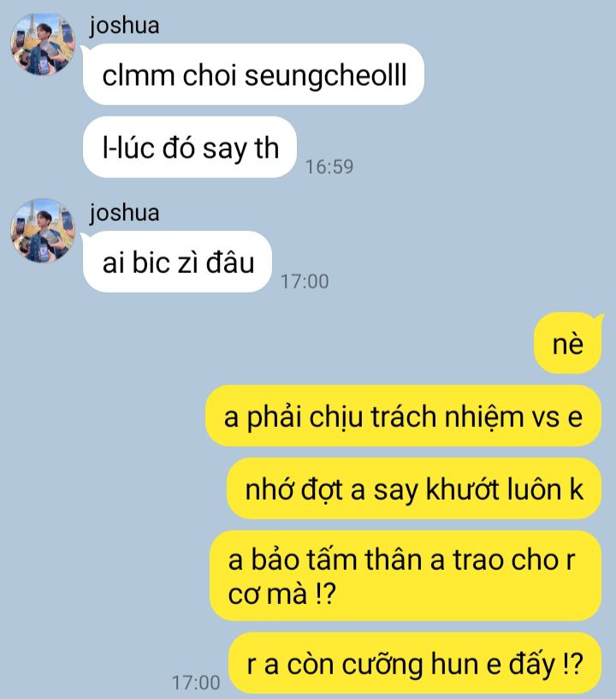616x699 pixels.
Task: Open joshua's second profile avatar
Action: tap(43, 231)
